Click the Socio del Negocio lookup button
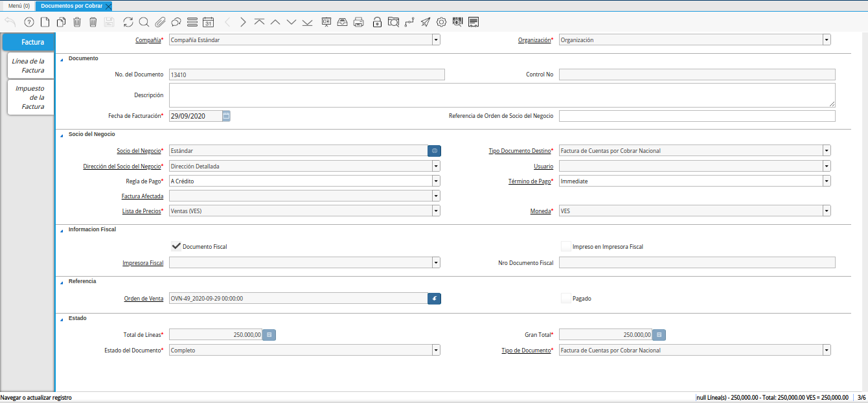The image size is (868, 403). pos(434,150)
